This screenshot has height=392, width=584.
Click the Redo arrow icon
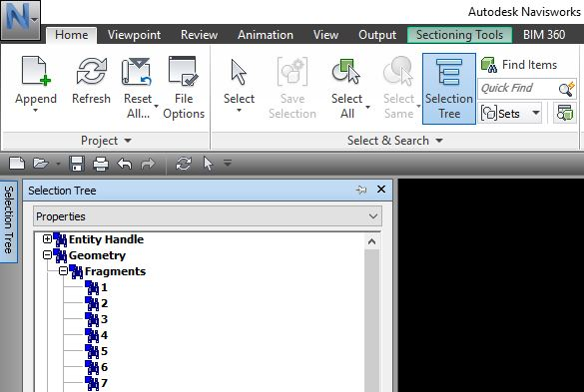tap(148, 164)
